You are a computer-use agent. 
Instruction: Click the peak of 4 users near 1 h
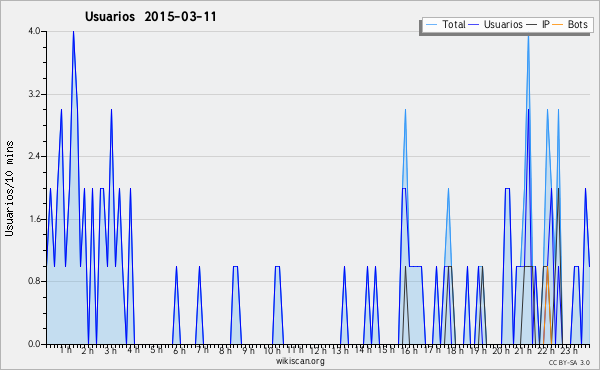click(x=73, y=32)
